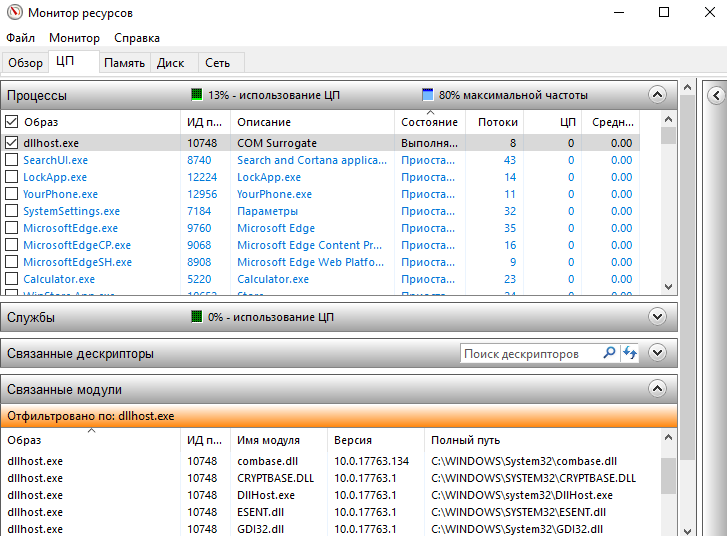Check the LockApp.exe process checkbox
This screenshot has height=536, width=727.
(x=12, y=177)
